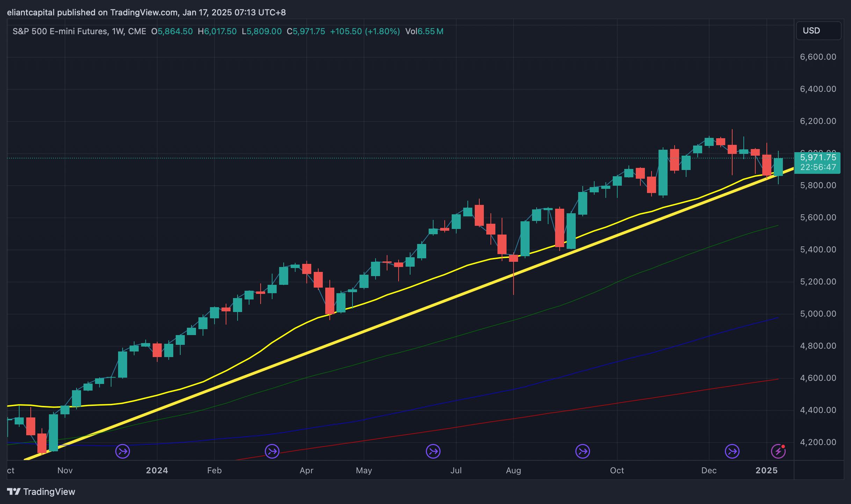Click the 2024 label on time axis
This screenshot has height=504, width=851.
[157, 470]
